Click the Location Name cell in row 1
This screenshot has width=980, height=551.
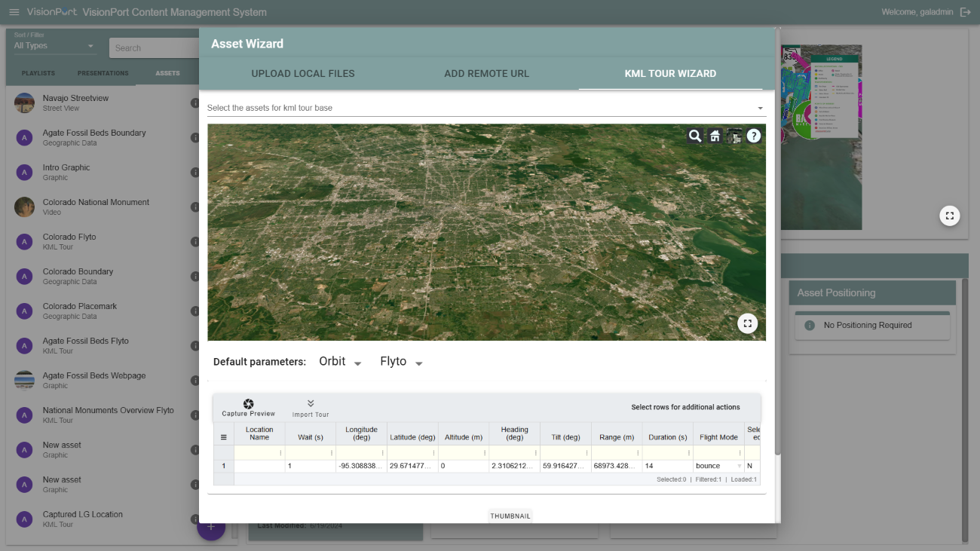click(x=259, y=467)
